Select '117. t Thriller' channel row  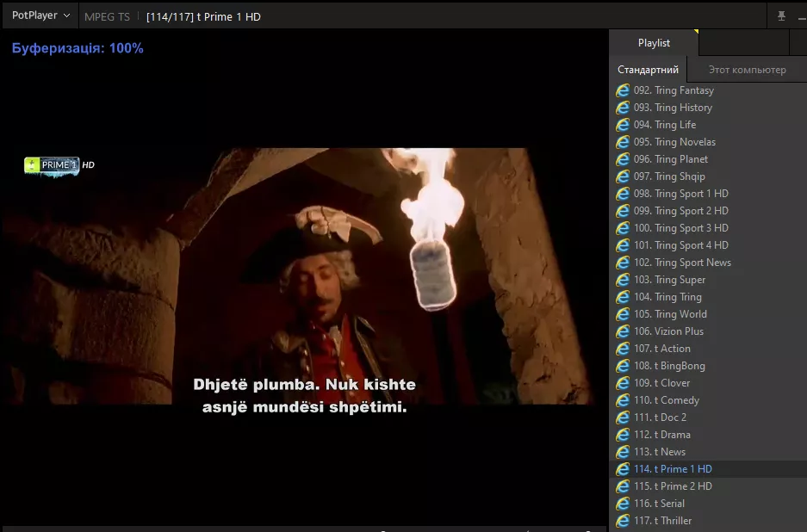tap(708, 521)
